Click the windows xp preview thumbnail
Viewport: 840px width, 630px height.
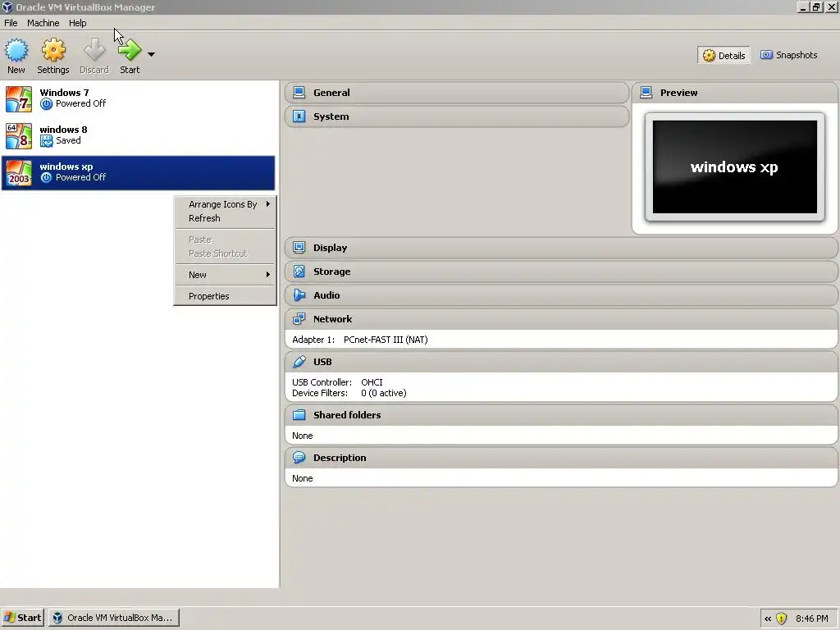(734, 167)
